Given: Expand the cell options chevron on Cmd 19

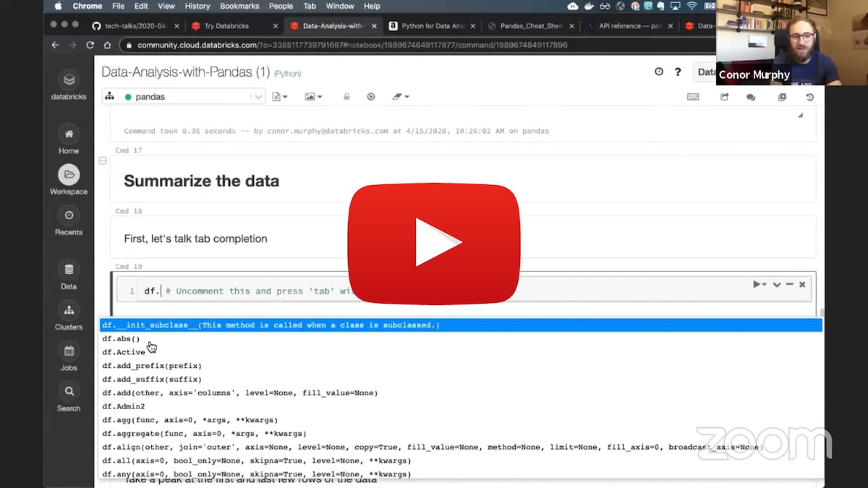Looking at the screenshot, I should [x=777, y=285].
